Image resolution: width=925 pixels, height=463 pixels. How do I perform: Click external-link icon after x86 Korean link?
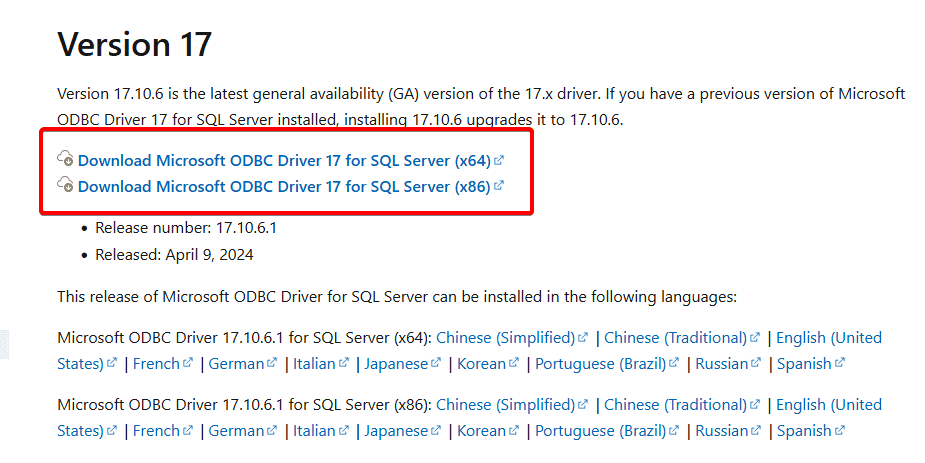coord(515,431)
